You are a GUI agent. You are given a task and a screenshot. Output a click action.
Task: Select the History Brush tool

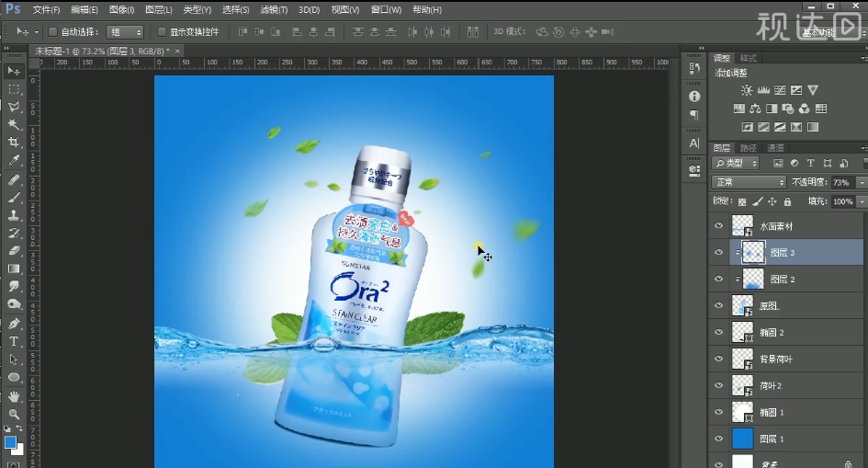pyautogui.click(x=13, y=234)
